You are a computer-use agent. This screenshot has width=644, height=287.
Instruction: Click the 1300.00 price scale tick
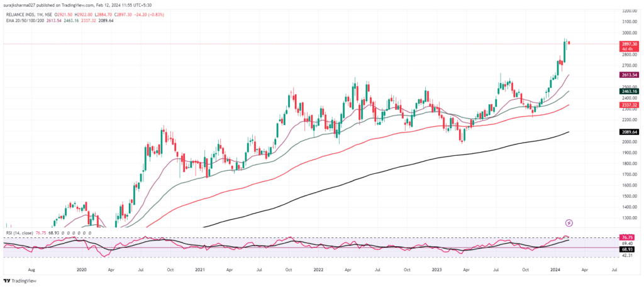[628, 218]
